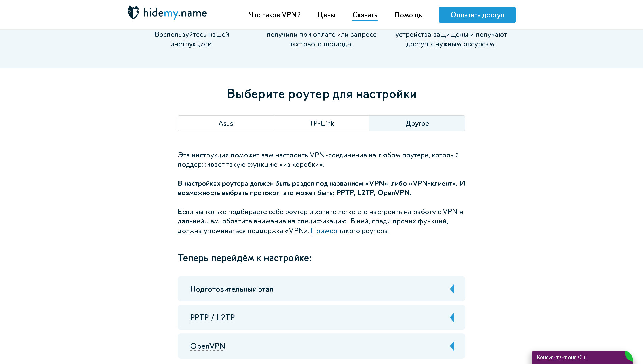Viewport: 643px width, 364px height.
Task: Open the «Скачать» menu item
Action: coord(365,15)
